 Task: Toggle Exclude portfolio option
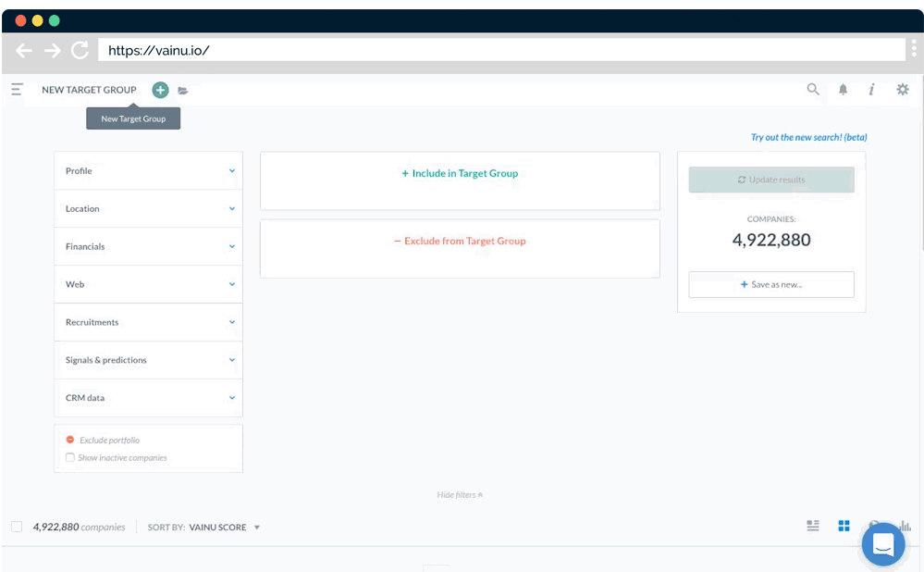point(70,440)
